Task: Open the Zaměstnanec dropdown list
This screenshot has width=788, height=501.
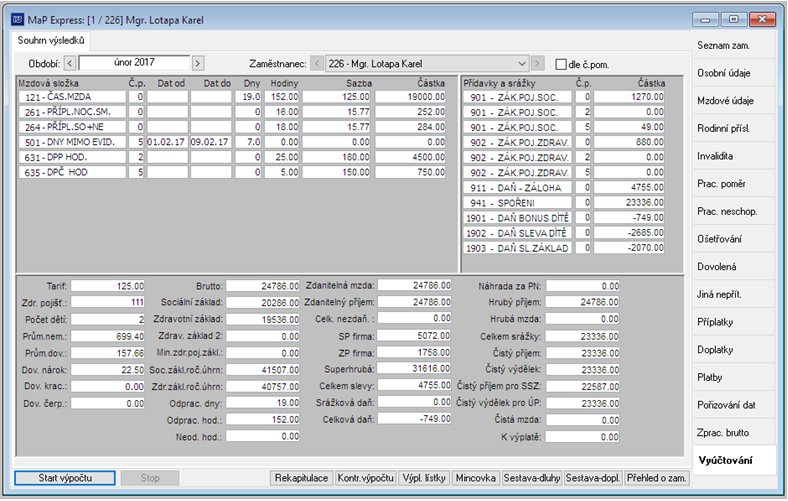Action: click(522, 64)
